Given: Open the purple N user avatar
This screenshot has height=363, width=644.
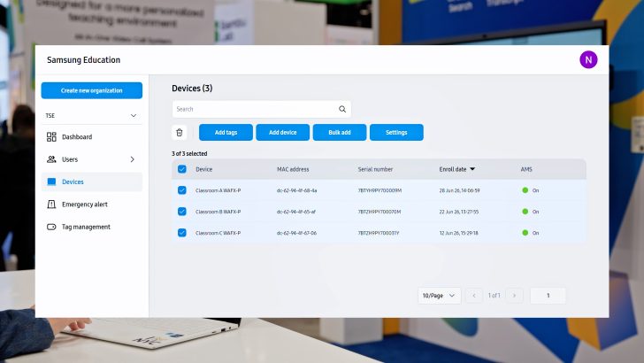Looking at the screenshot, I should pyautogui.click(x=588, y=60).
